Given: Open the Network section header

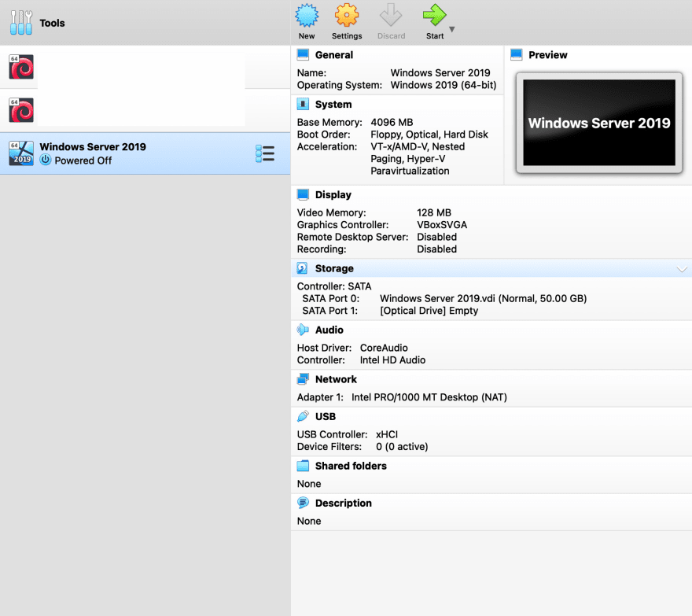Looking at the screenshot, I should click(x=336, y=379).
